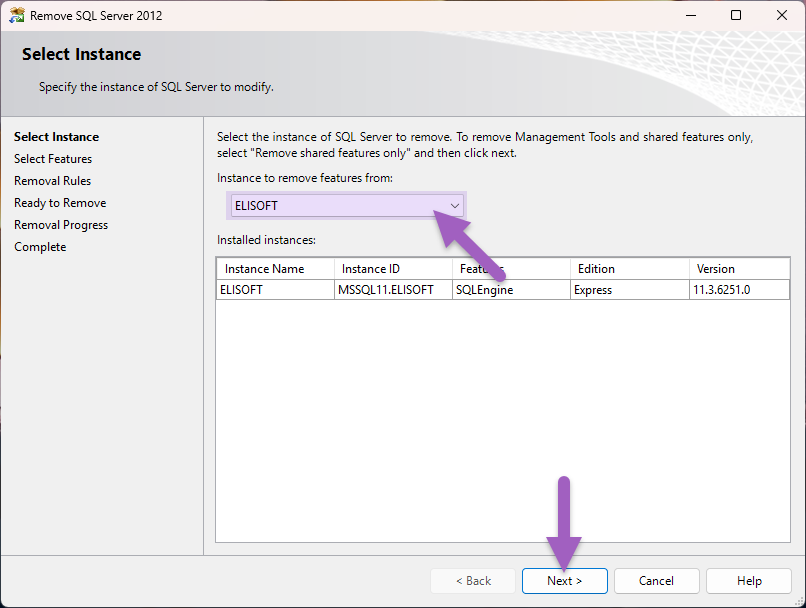Select the Removal Rules step
The width and height of the screenshot is (806, 608).
52,181
